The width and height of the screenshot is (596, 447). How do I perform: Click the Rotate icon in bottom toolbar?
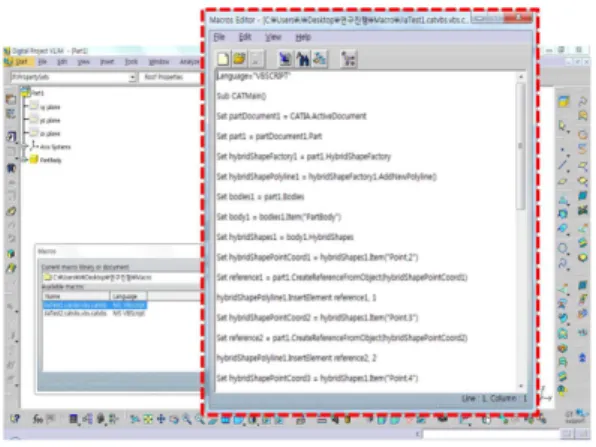(x=174, y=419)
